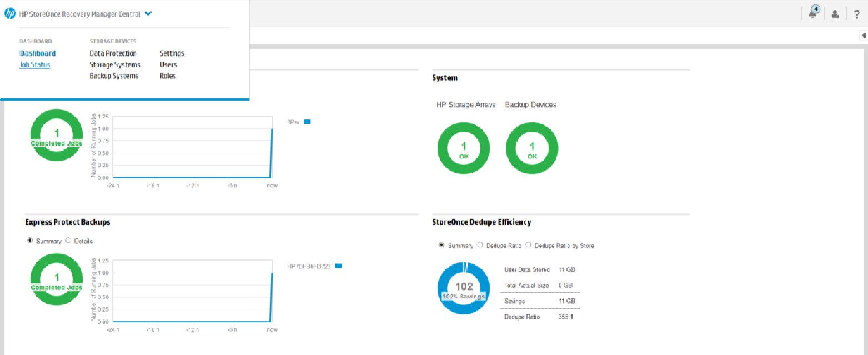This screenshot has width=868, height=355.
Task: Click the HP Storage Arrays OK donut
Action: [x=464, y=149]
